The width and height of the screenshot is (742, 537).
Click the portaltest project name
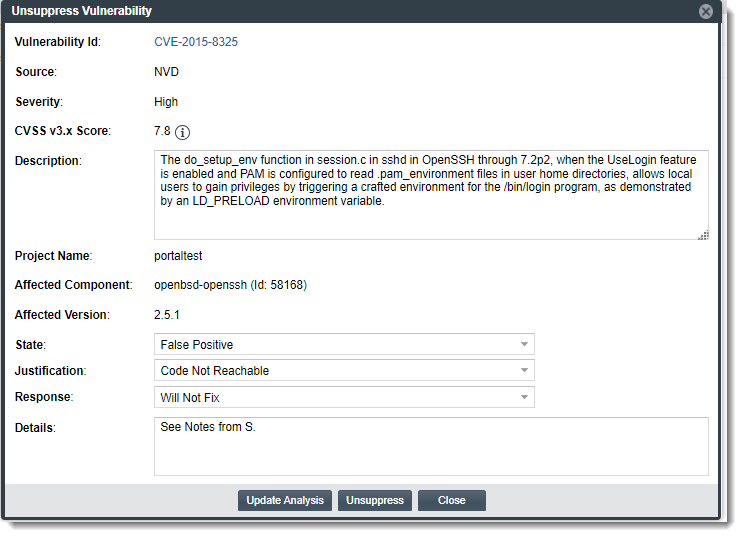(x=178, y=256)
